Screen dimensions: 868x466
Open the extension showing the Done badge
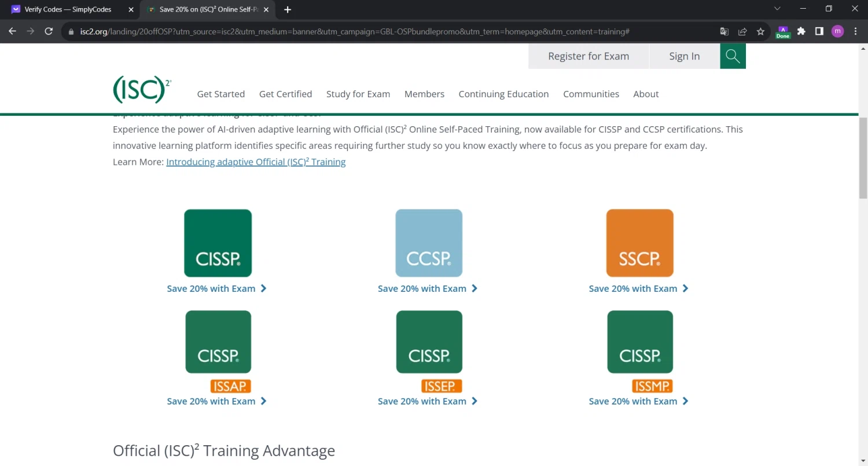coord(783,32)
